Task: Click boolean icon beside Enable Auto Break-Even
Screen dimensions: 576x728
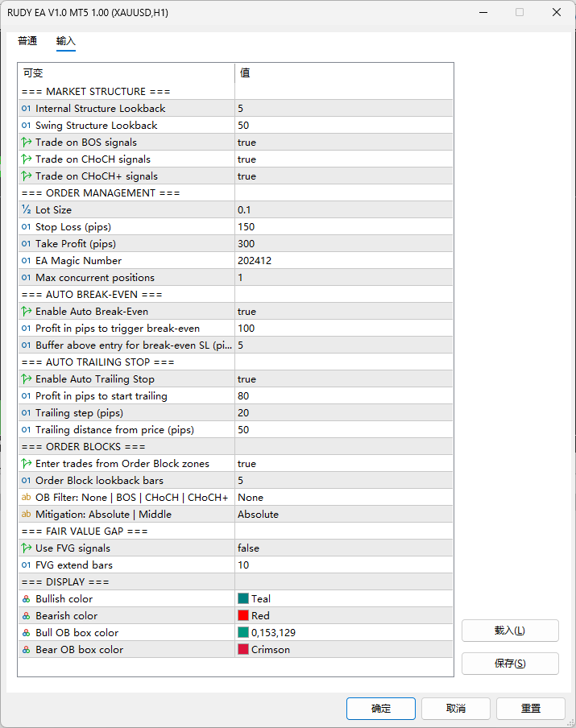Action: click(26, 311)
